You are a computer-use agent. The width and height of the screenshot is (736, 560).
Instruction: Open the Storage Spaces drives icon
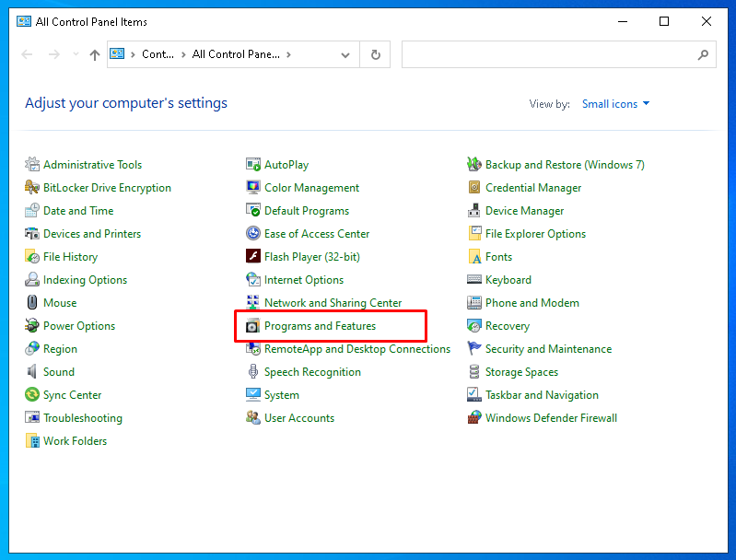[474, 371]
